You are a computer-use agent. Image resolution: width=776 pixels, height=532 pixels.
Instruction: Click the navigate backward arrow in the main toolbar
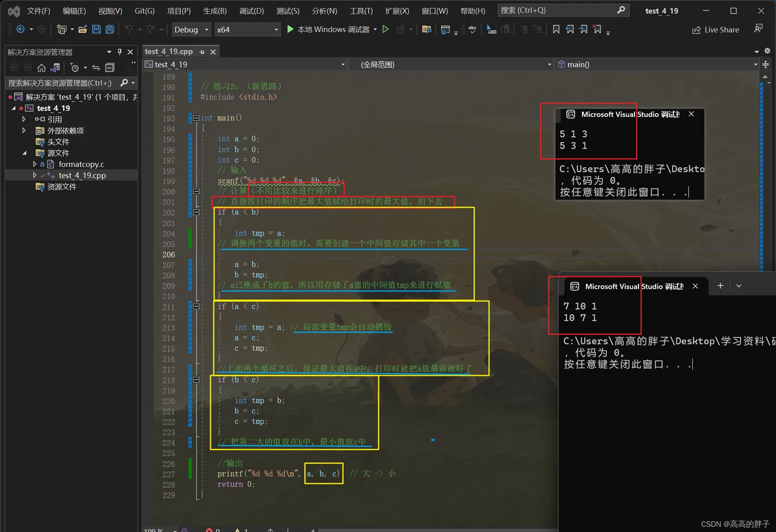click(21, 29)
